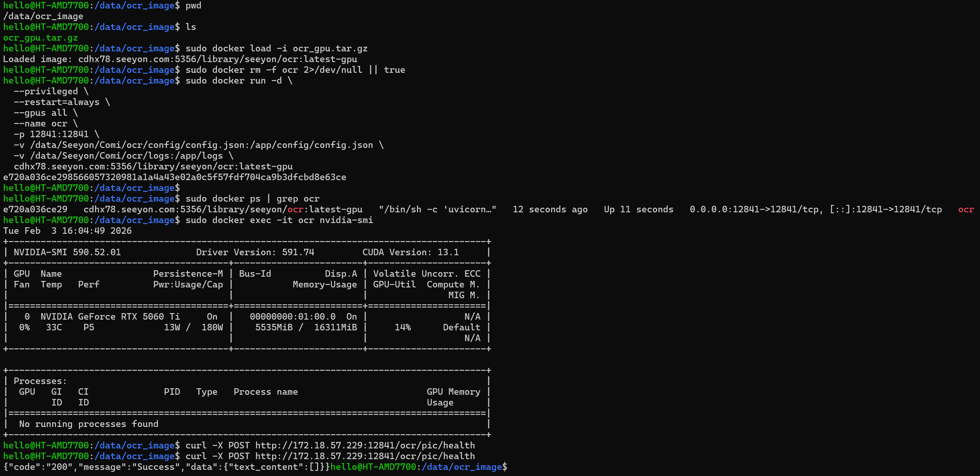Click the NVIDIA-SMI 590.52.01 header text
980x476 pixels.
click(67, 252)
